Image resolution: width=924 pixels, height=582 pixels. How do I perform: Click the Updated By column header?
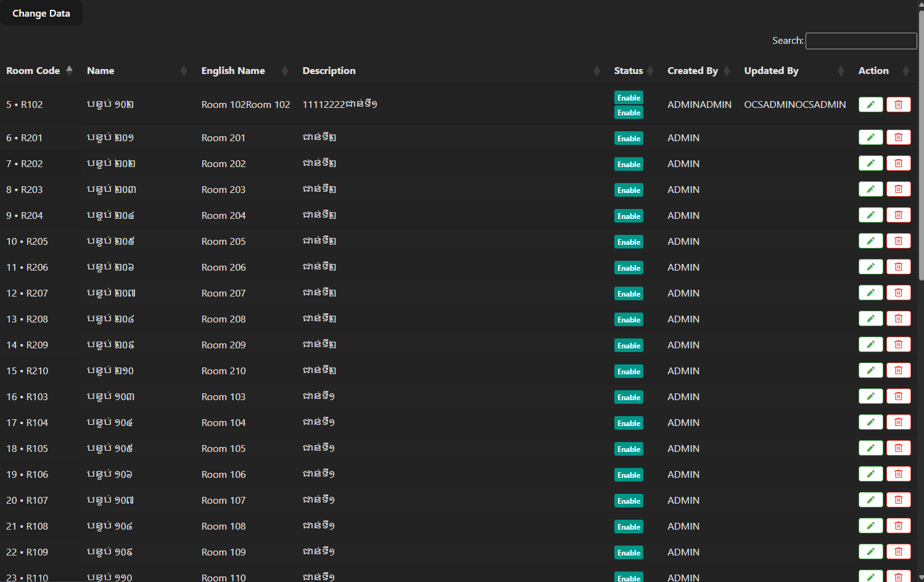[771, 71]
